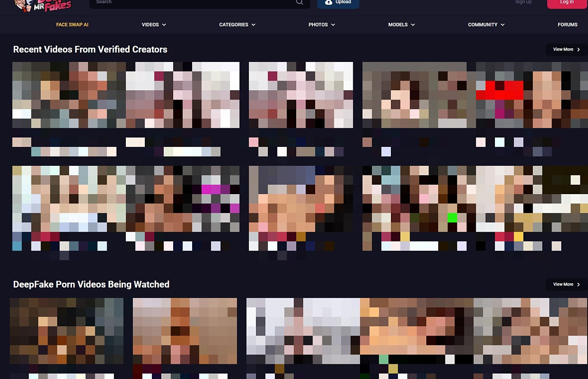Image resolution: width=588 pixels, height=379 pixels.
Task: Click the chevron beside Photos
Action: click(x=333, y=24)
